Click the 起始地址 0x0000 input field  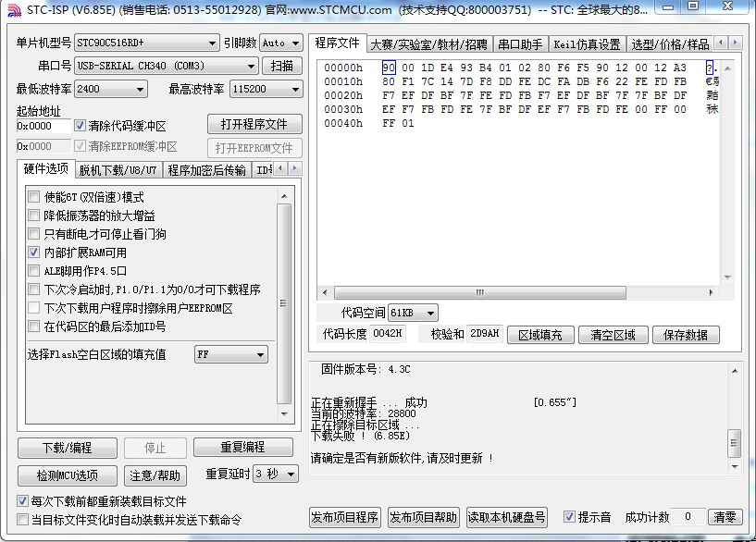point(43,126)
